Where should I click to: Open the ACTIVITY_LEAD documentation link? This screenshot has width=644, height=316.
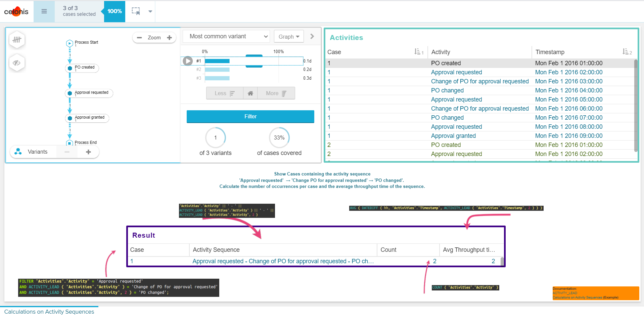pos(565,293)
